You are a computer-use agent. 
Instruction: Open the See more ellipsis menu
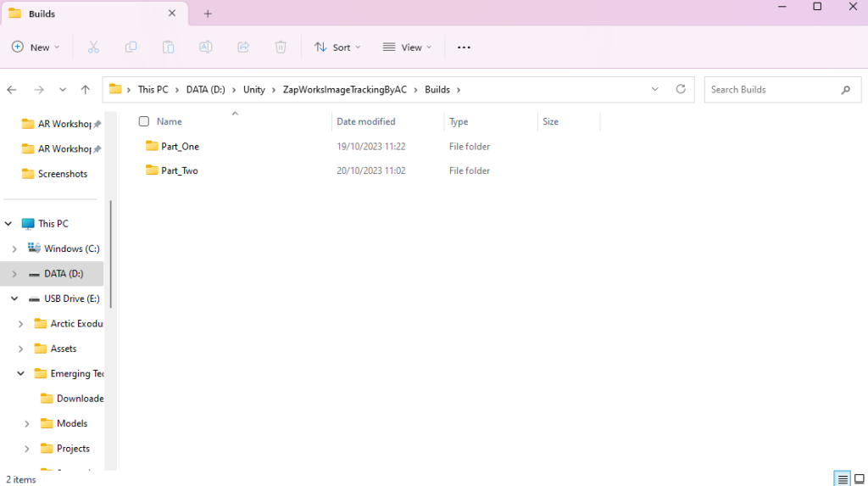[464, 47]
